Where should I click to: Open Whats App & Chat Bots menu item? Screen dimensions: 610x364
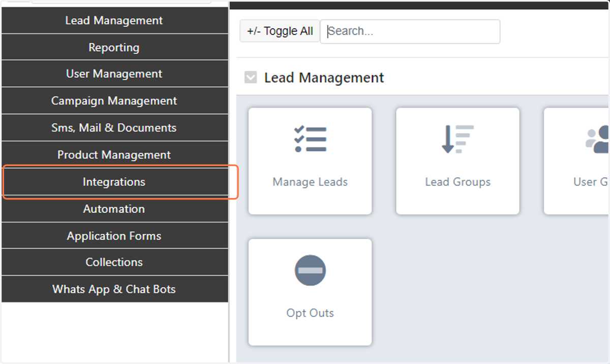click(x=114, y=289)
